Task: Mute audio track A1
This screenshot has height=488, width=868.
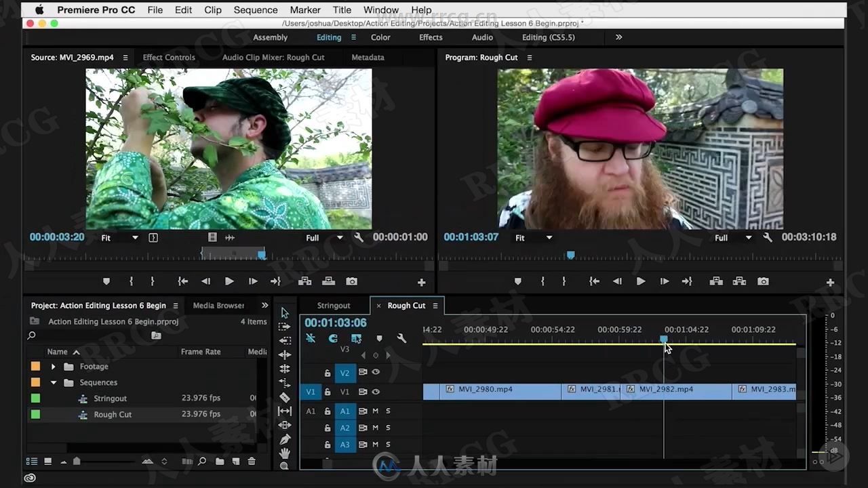Action: 375,411
